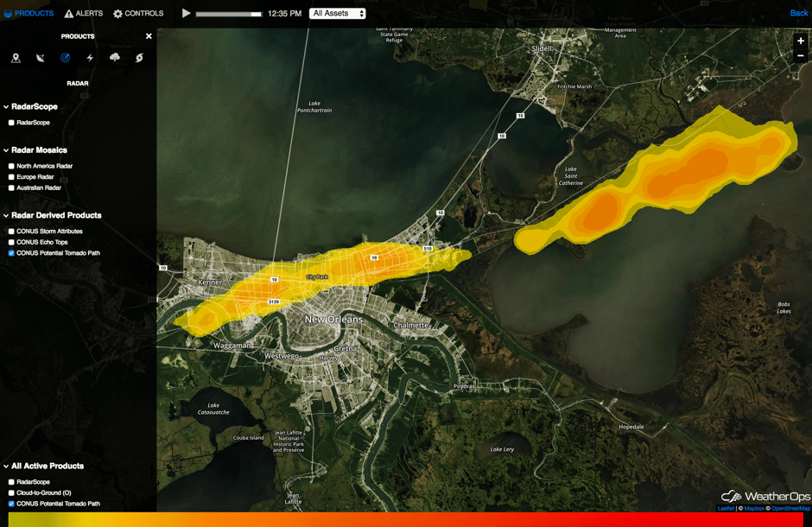This screenshot has height=527, width=812.
Task: Click the lightning products icon
Action: [x=90, y=58]
